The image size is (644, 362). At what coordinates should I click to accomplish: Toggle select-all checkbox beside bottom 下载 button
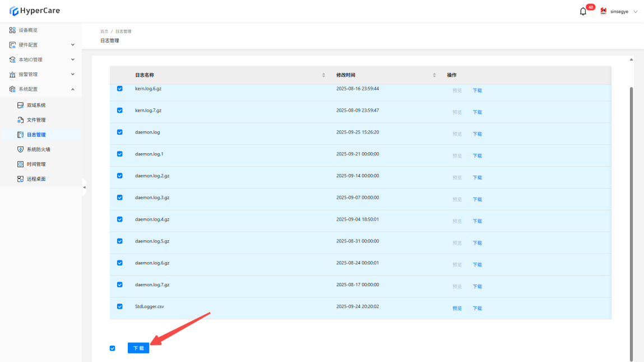(113, 348)
